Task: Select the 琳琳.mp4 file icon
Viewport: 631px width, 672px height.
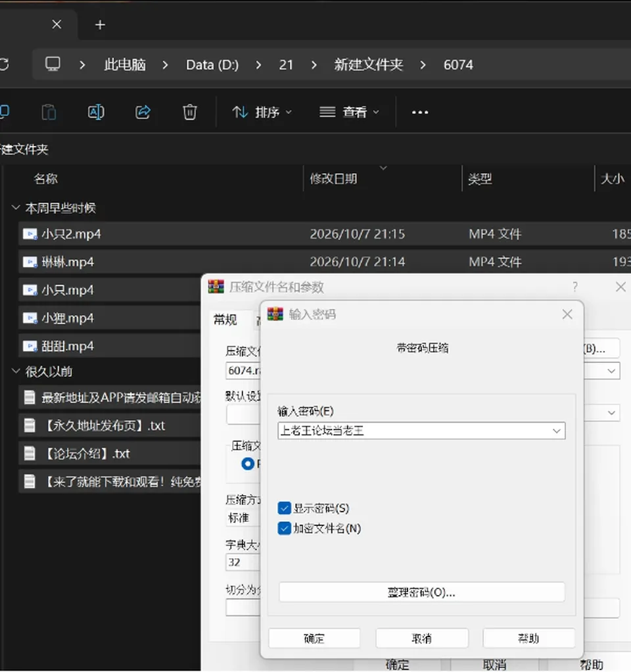Action: pyautogui.click(x=30, y=262)
